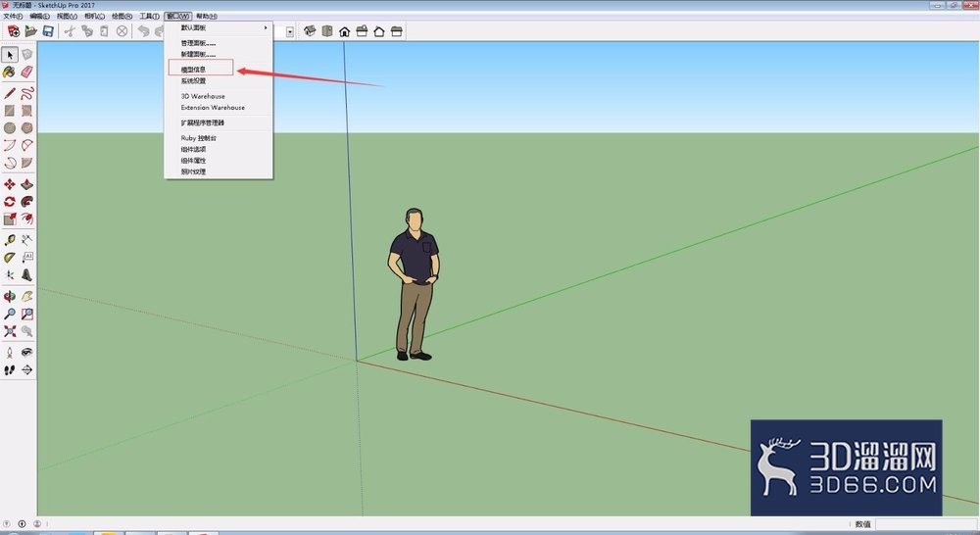Select the arrow Select tool
This screenshot has height=535, width=980.
click(x=10, y=54)
